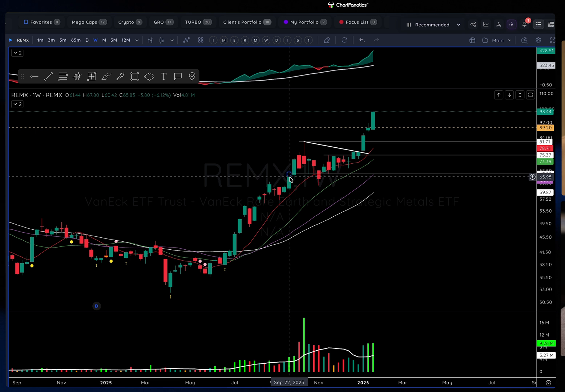
Task: Expand more timeframes chevron after 12M
Action: [137, 40]
